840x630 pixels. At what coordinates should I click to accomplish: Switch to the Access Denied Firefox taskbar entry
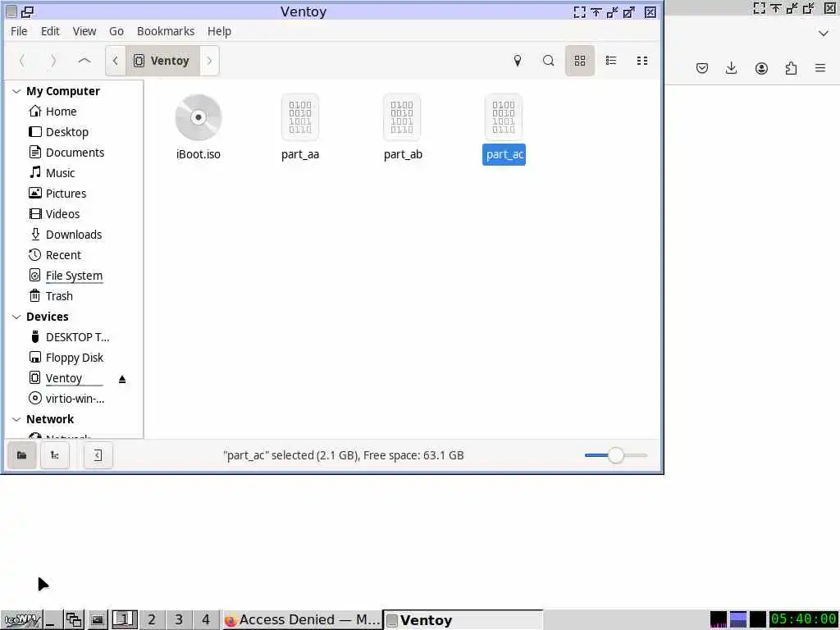302,620
